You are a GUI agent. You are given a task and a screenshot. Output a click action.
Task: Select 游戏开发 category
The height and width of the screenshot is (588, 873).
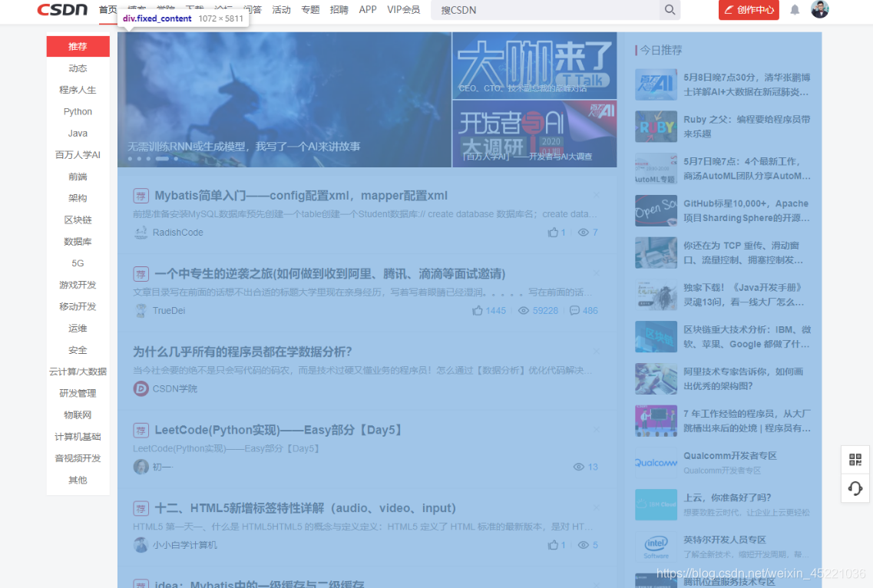(78, 285)
